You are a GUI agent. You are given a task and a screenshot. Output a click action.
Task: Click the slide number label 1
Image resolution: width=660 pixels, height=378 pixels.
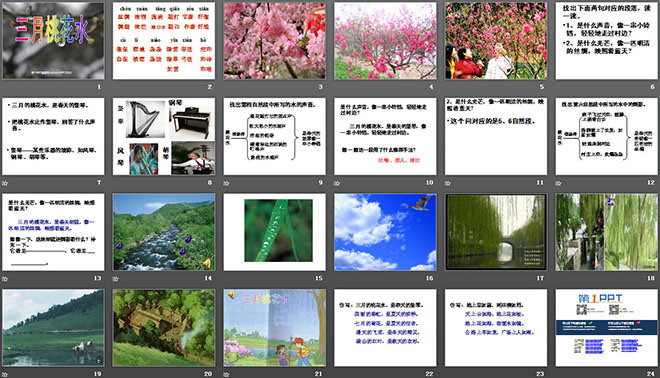(x=99, y=87)
